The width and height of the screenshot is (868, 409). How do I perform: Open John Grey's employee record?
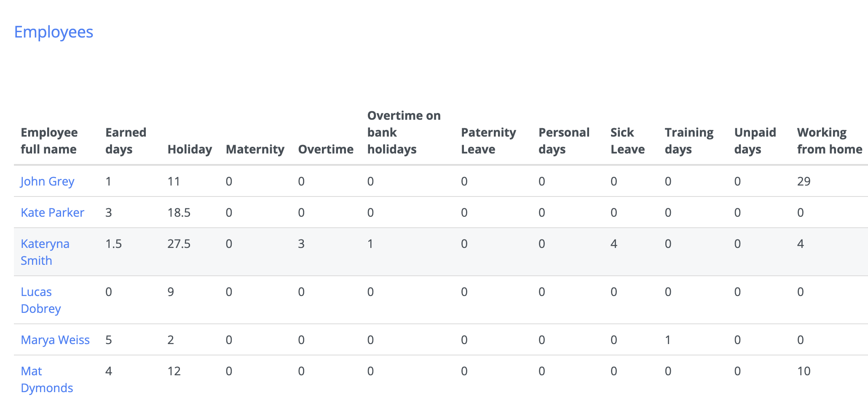48,181
